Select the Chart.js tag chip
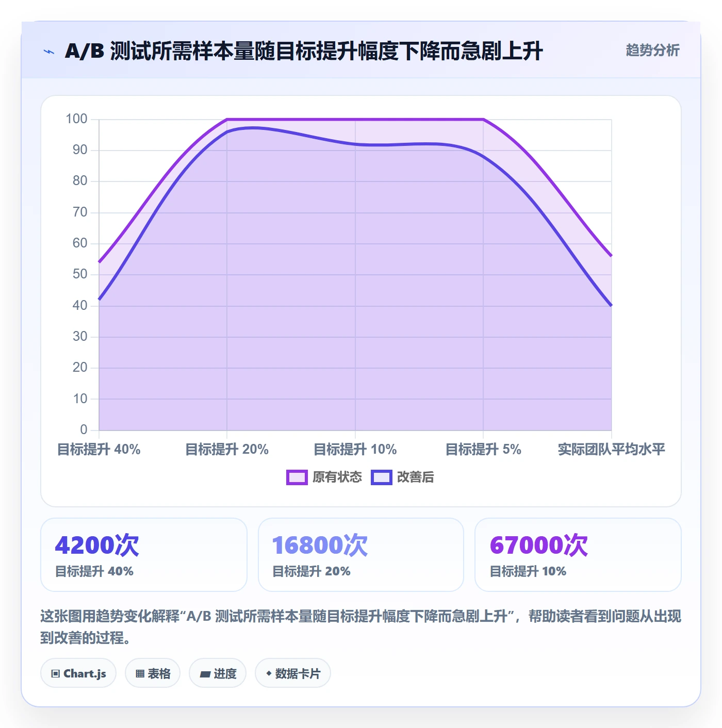This screenshot has height=728, width=722. (78, 673)
